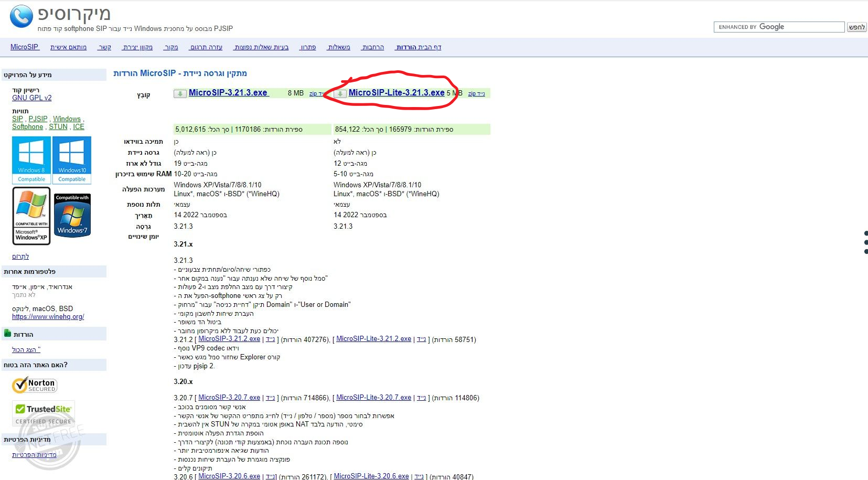Click the download arrow icon beside MicroSIP-Lite-3.21.3.exe
Image resolution: width=868 pixels, height=480 pixels.
[x=340, y=94]
